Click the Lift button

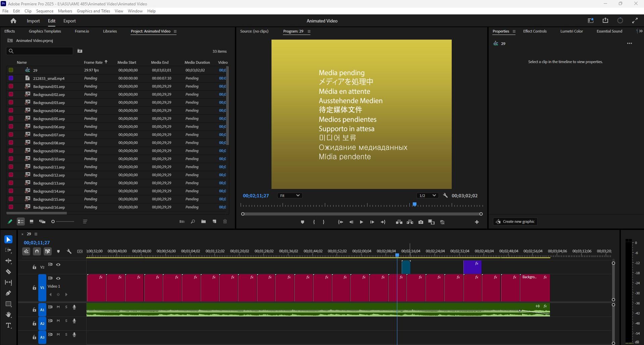point(399,222)
